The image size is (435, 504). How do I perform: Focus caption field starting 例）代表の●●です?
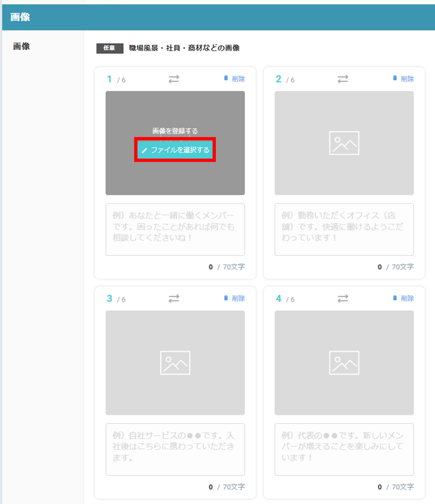click(344, 449)
